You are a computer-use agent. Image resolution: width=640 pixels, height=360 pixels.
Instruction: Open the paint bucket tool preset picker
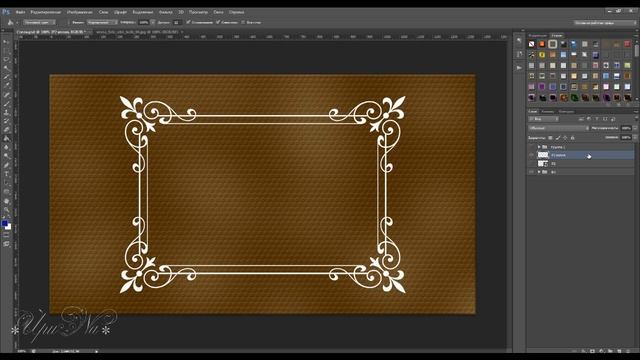(12, 22)
